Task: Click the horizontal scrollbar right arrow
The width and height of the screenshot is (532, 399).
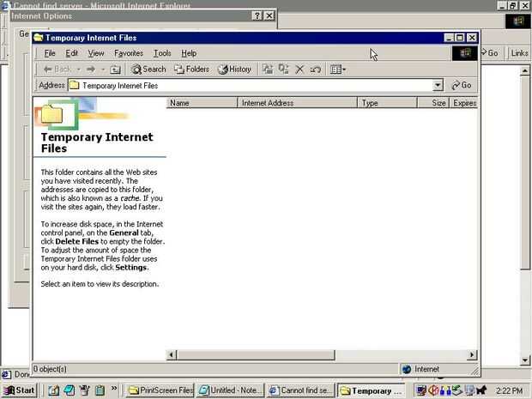Action: 472,355
